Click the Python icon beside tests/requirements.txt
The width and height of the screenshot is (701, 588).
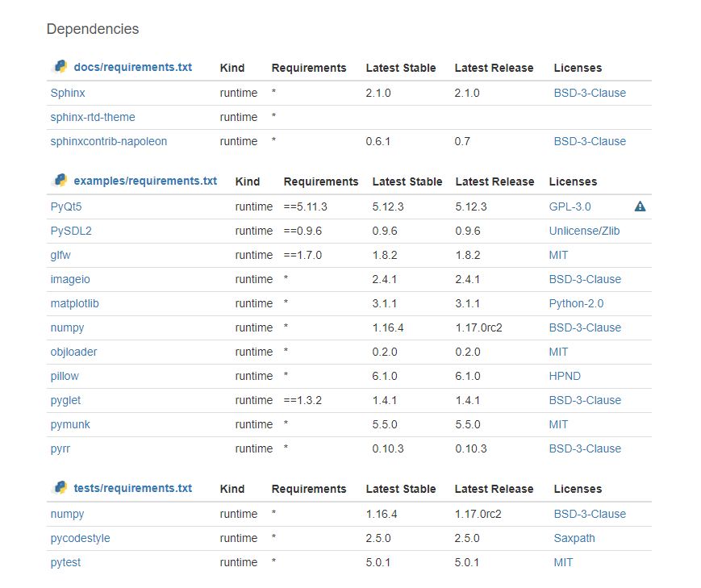(60, 488)
